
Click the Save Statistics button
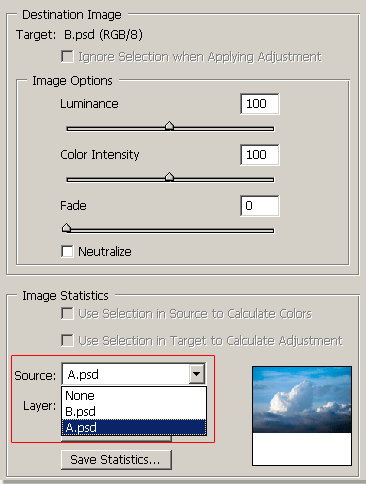[x=116, y=460]
